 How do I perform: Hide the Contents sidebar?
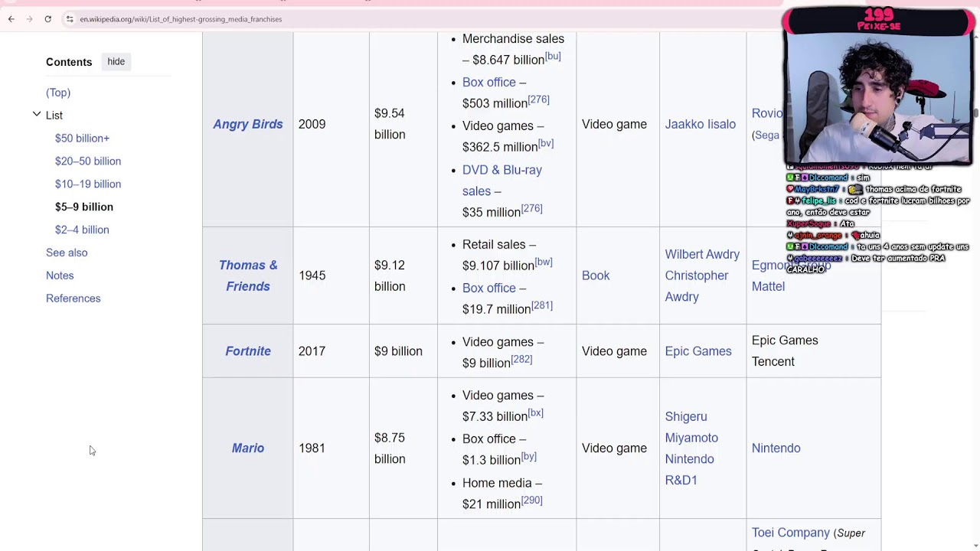116,62
